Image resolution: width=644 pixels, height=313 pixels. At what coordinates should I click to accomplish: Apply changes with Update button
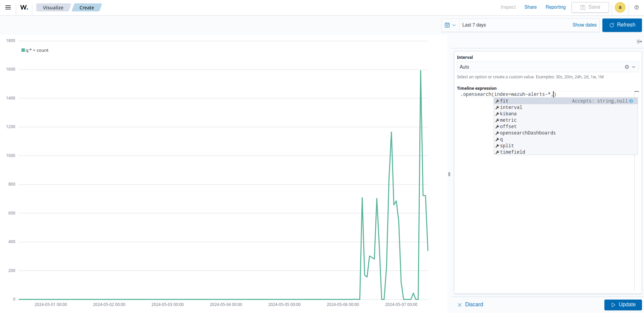point(623,305)
